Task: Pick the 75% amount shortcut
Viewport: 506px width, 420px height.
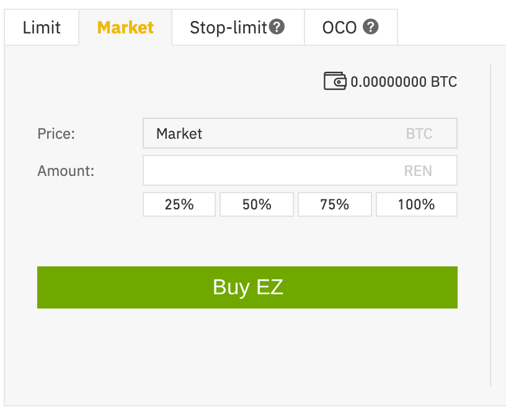Action: [x=335, y=204]
